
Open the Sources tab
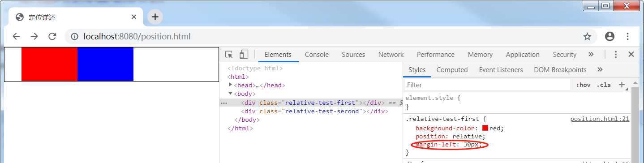(x=353, y=55)
